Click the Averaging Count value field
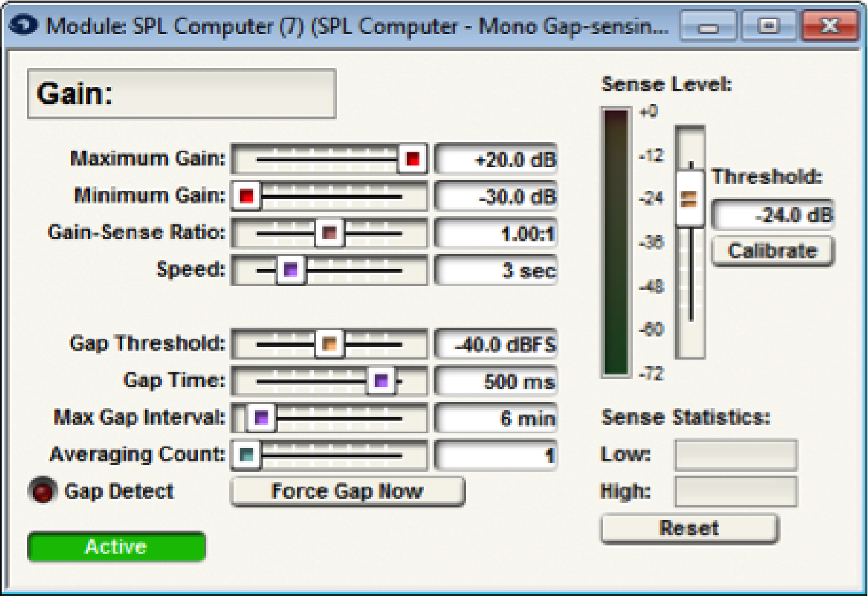Screen dimensions: 868x596 point(496,455)
